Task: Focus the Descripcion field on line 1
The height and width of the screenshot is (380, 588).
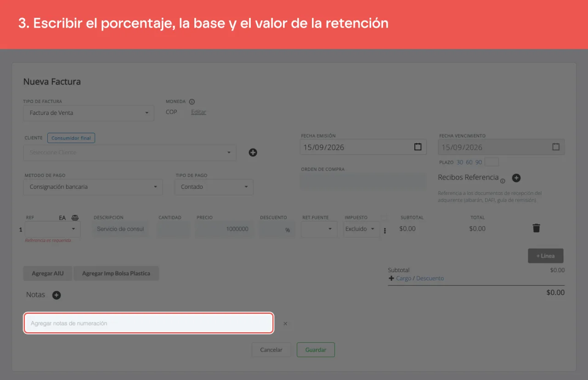Action: point(120,229)
